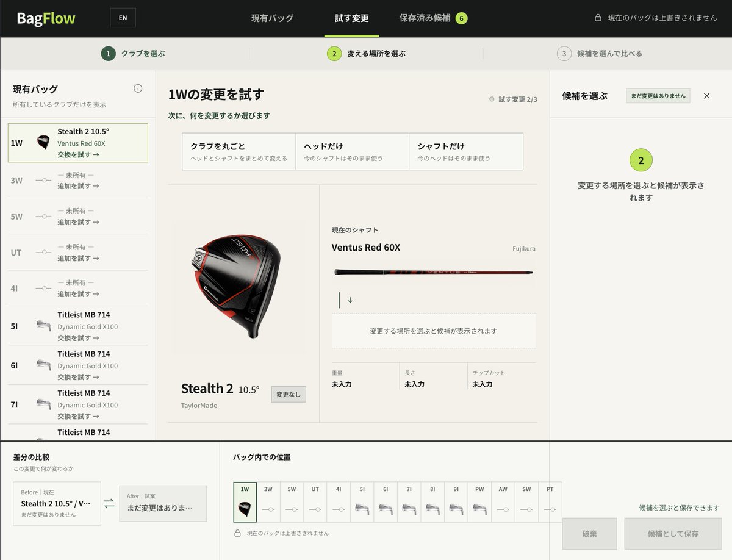Click the チップカット 未入力 field

[503, 379]
